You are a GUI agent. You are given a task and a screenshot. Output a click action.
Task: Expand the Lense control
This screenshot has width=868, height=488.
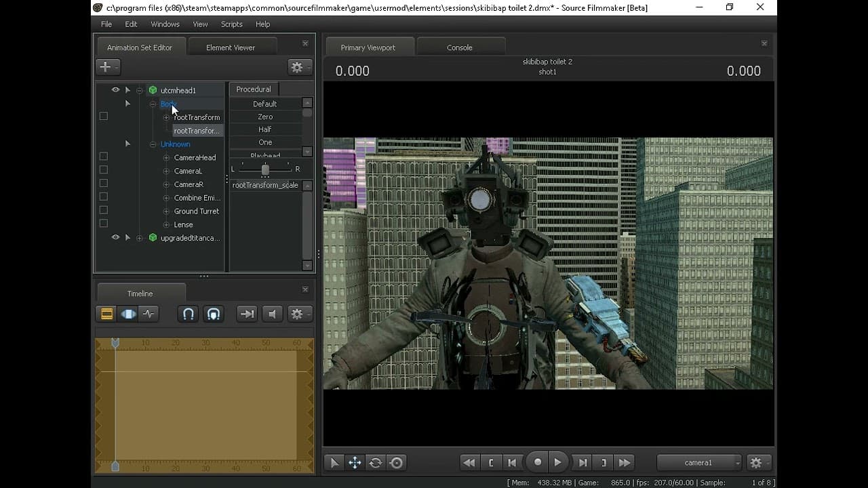167,225
